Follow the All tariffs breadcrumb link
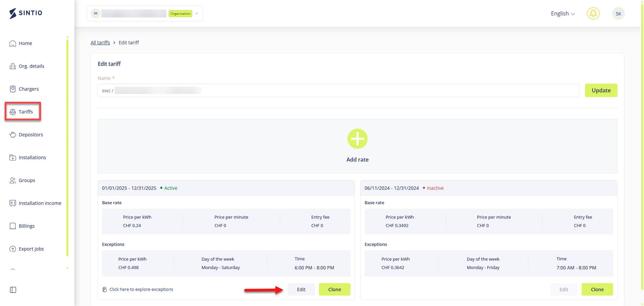 pyautogui.click(x=100, y=43)
